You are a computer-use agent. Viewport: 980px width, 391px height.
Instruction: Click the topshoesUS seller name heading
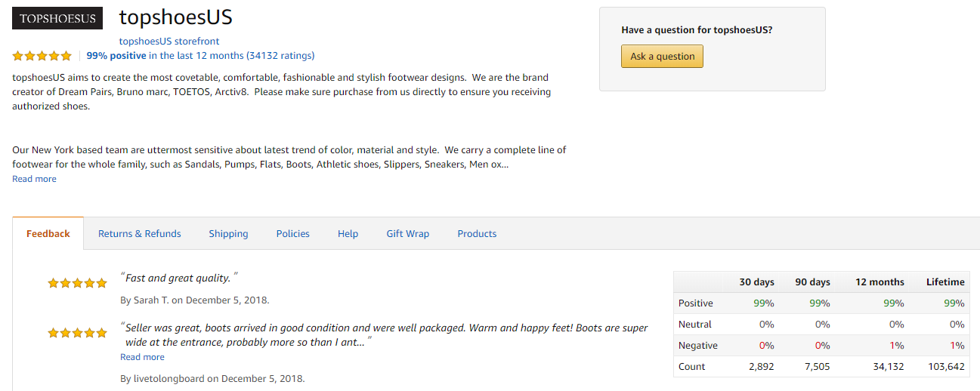pos(176,17)
